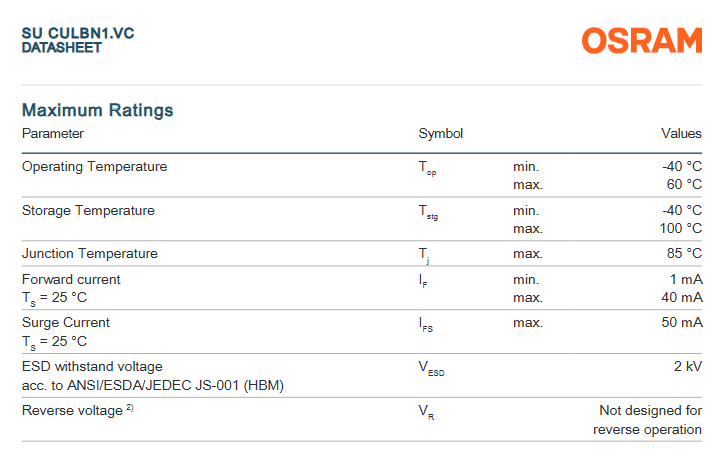Select the Operating Temperature parameter label
723x463 pixels.
(x=94, y=166)
